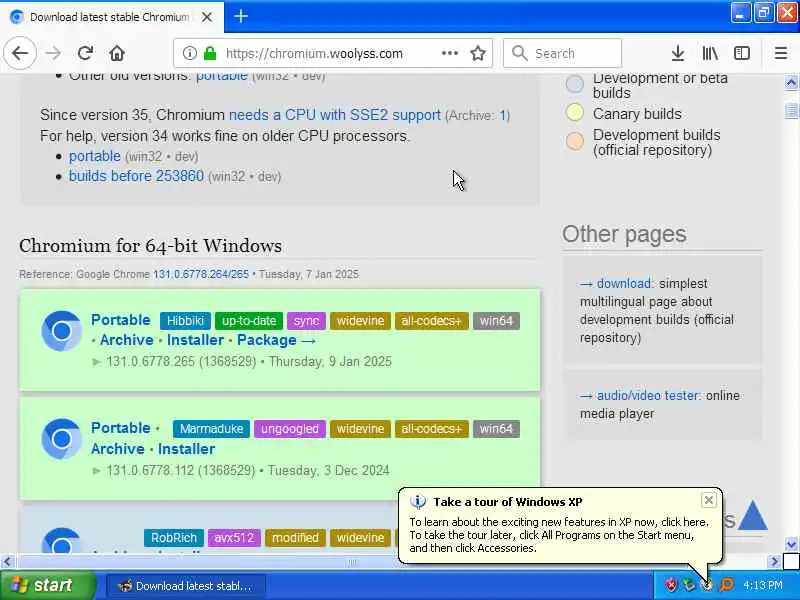Open Hibbiki build Archive link

point(127,340)
